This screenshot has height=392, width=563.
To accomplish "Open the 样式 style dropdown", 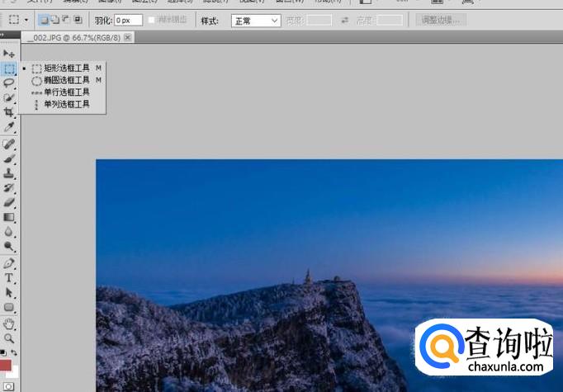I will 256,20.
